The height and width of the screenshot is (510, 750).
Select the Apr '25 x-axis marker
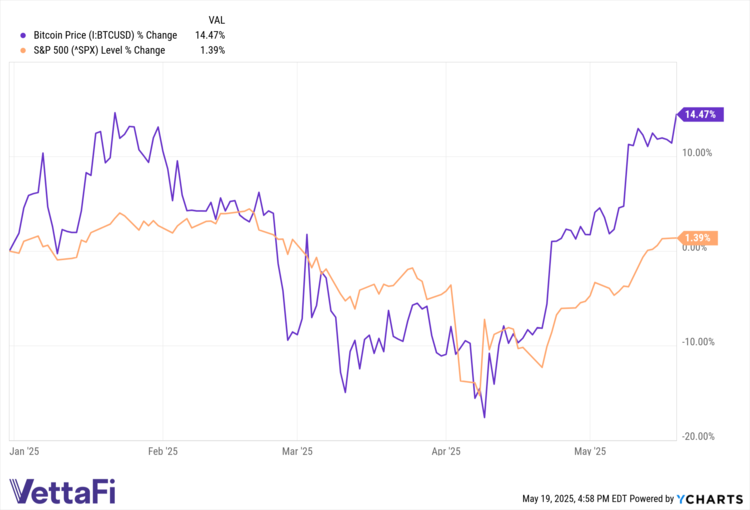click(x=446, y=451)
